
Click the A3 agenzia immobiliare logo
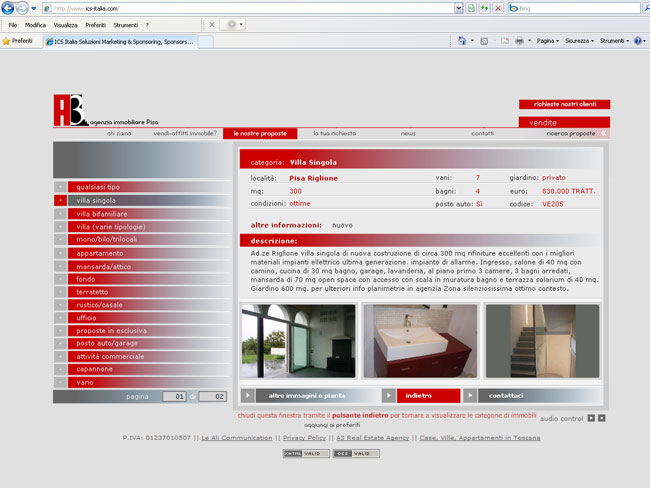tap(106, 110)
